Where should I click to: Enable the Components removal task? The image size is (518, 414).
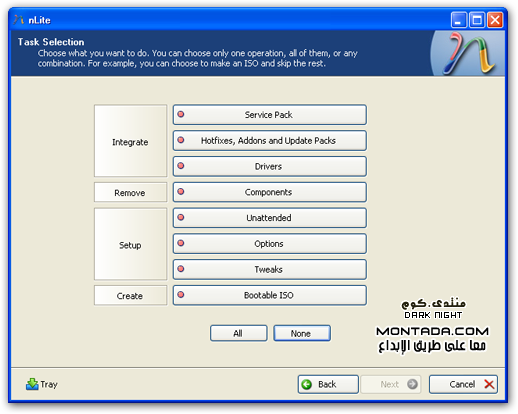tap(270, 192)
